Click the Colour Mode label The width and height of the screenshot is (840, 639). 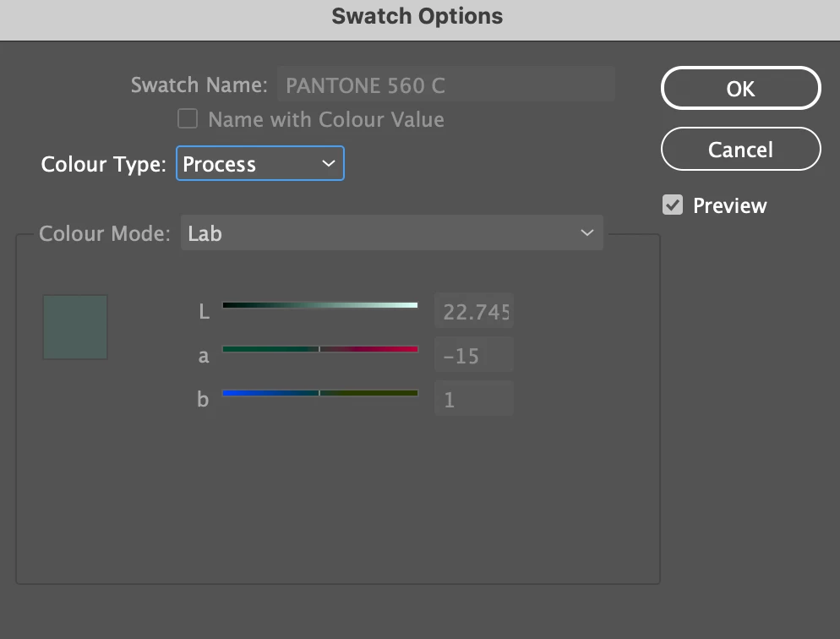[105, 233]
